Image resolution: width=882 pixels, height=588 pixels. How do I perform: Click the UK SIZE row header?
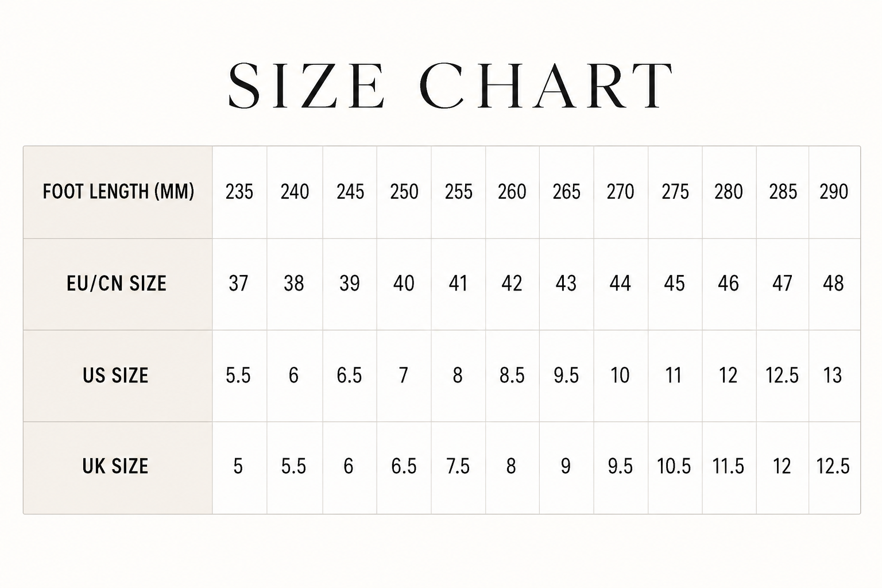tap(118, 467)
